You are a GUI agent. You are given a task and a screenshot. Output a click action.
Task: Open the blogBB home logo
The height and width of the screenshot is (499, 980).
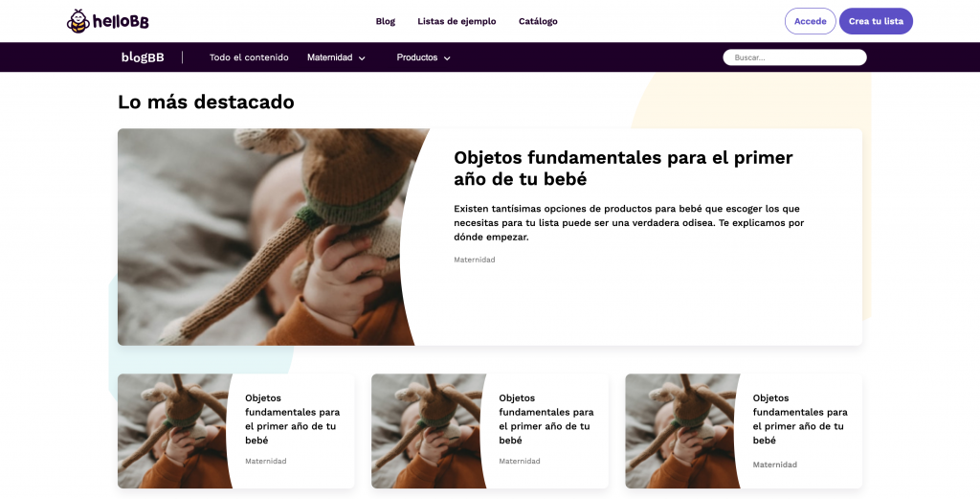(143, 57)
